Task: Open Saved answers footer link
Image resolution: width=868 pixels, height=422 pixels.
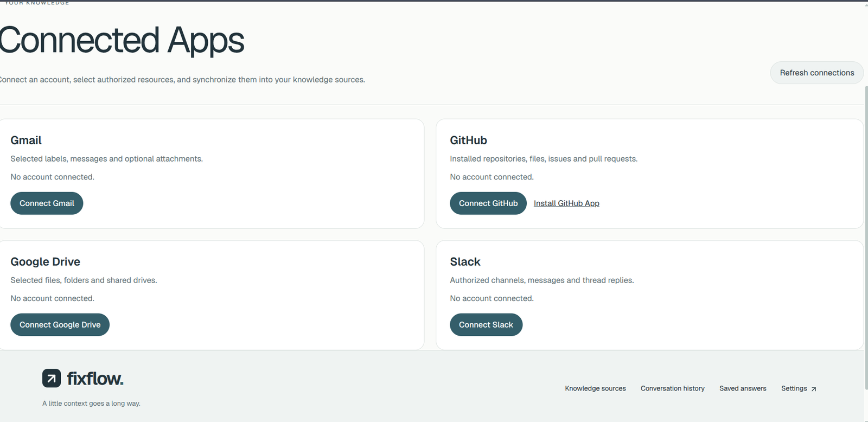Action: tap(743, 388)
